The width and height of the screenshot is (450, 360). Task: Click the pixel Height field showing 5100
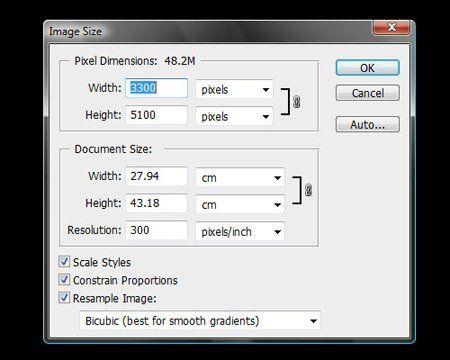click(x=157, y=115)
